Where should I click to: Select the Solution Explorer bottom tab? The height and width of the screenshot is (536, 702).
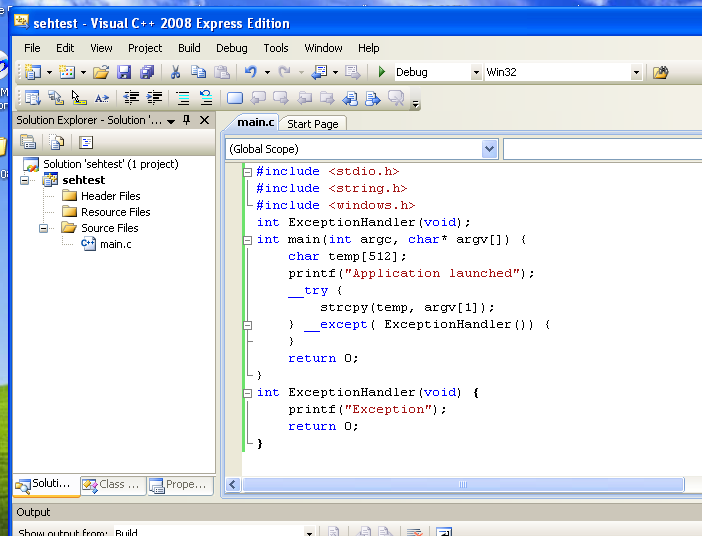point(47,485)
